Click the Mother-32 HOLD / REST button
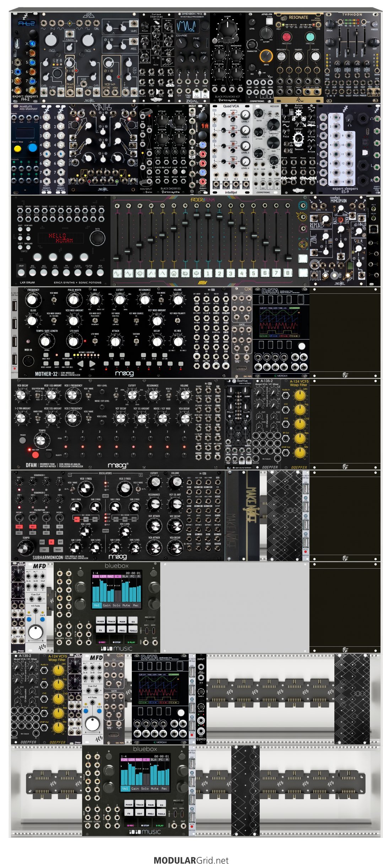 46,355
